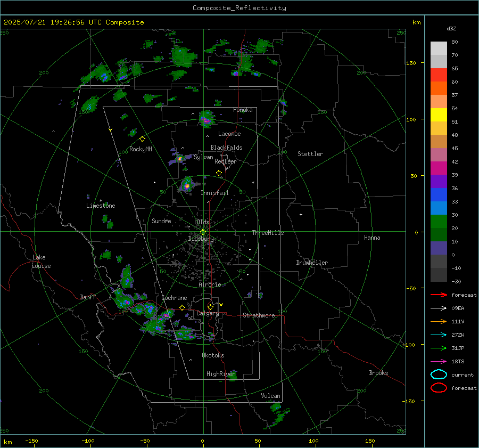Click the intense storm cell northwest of Innisfail
The width and height of the screenshot is (479, 448).
(x=187, y=185)
